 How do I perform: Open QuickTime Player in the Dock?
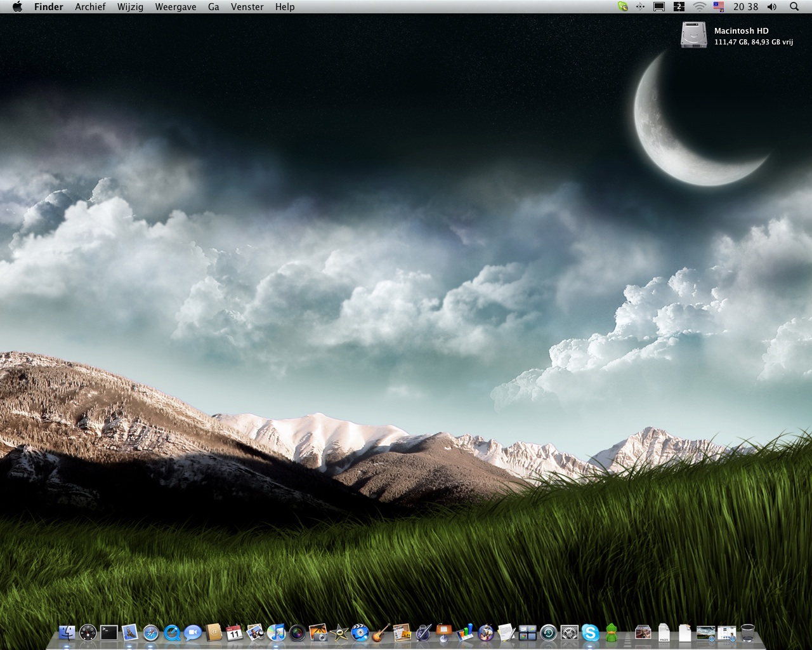coord(172,632)
